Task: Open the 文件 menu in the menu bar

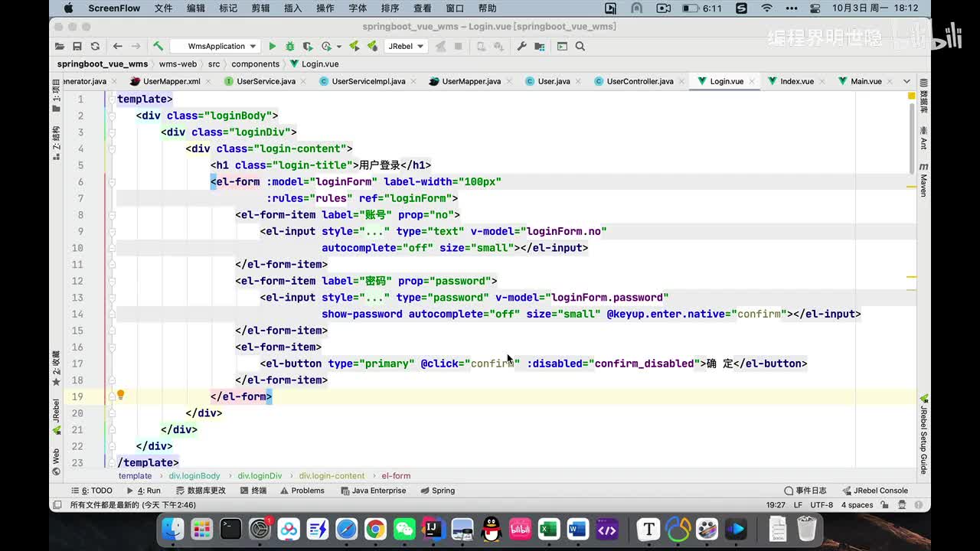Action: [x=163, y=8]
